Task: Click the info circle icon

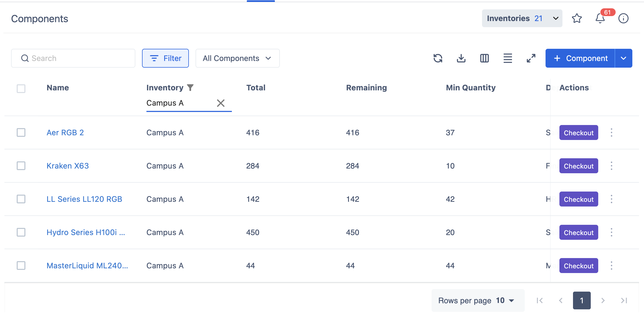Action: tap(623, 18)
